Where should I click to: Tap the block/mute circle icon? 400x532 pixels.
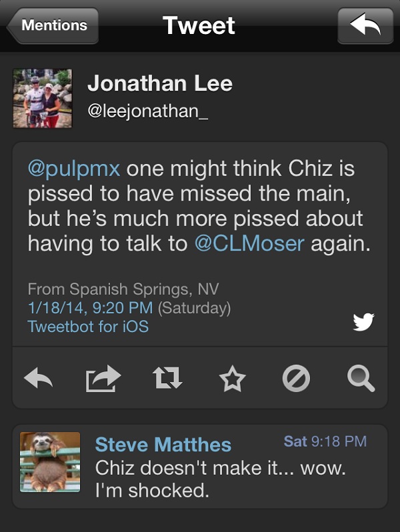pyautogui.click(x=296, y=379)
